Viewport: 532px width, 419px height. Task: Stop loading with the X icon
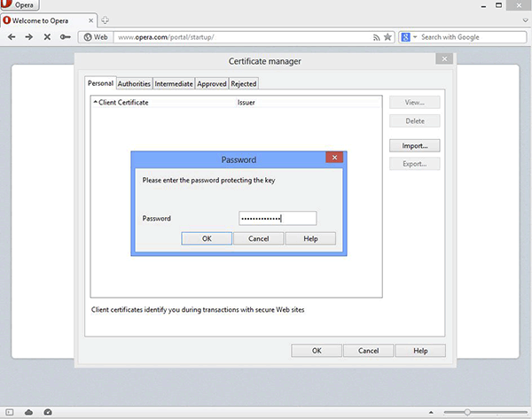click(47, 37)
